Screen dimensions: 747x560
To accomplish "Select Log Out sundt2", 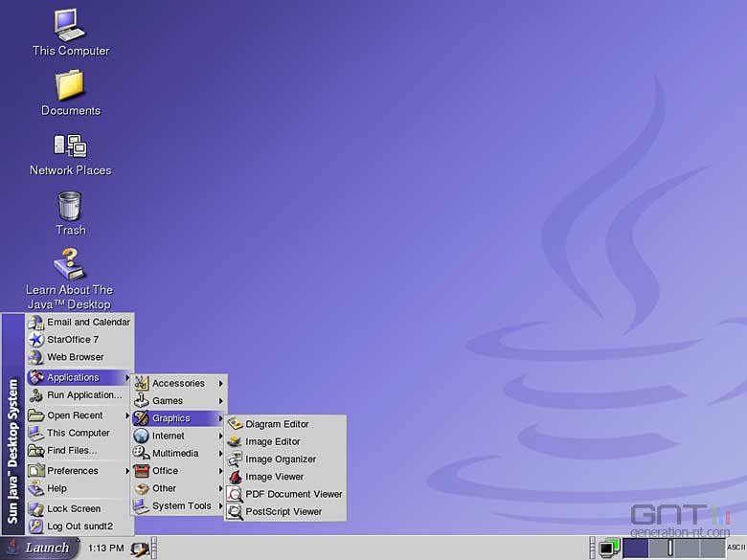I will coord(79,526).
